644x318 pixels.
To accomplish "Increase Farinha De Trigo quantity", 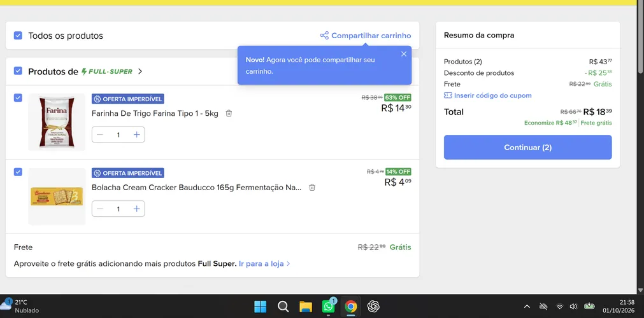I will [x=137, y=135].
